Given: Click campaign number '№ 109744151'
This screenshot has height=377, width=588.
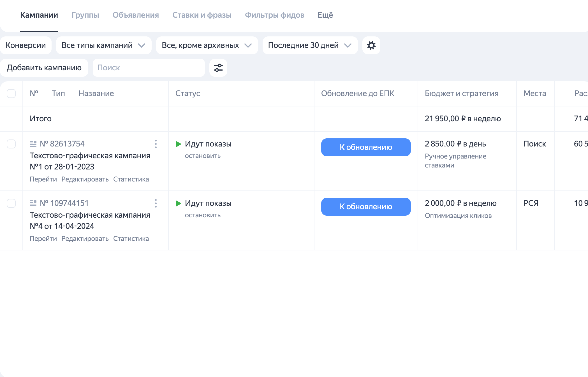Looking at the screenshot, I should tap(64, 203).
